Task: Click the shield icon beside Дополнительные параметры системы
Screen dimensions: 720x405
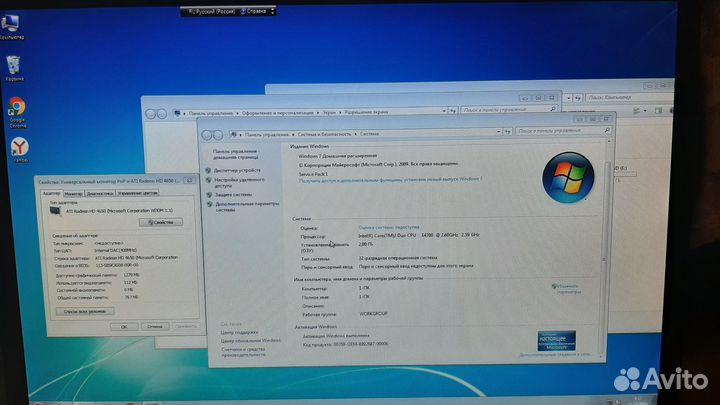Action: tap(209, 204)
